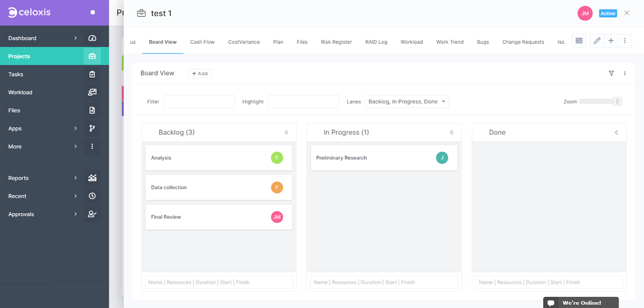The width and height of the screenshot is (644, 308).
Task: Open the Files tab in project
Action: tap(302, 42)
